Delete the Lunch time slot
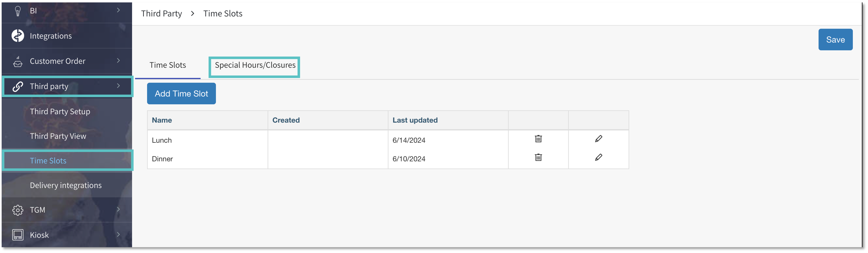The width and height of the screenshot is (868, 253). [538, 139]
